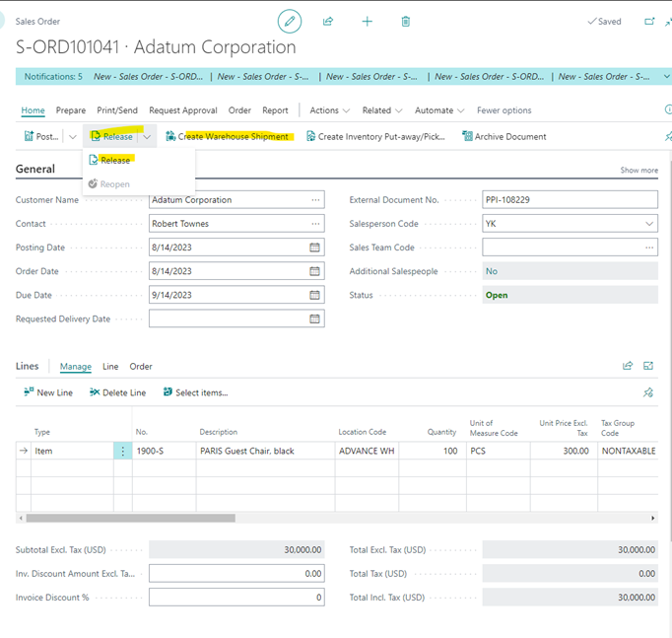Click the Order tab in Lines
Viewport: 672px width, 638px height.
(141, 366)
